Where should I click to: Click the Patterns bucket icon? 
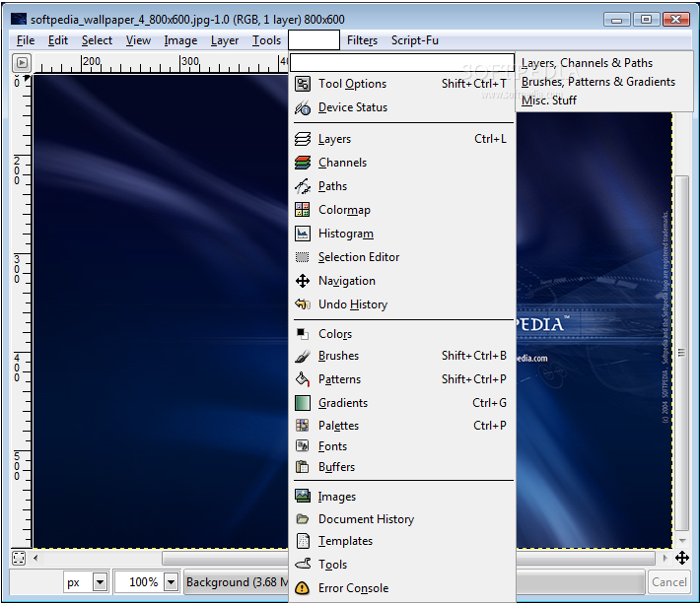tap(303, 379)
